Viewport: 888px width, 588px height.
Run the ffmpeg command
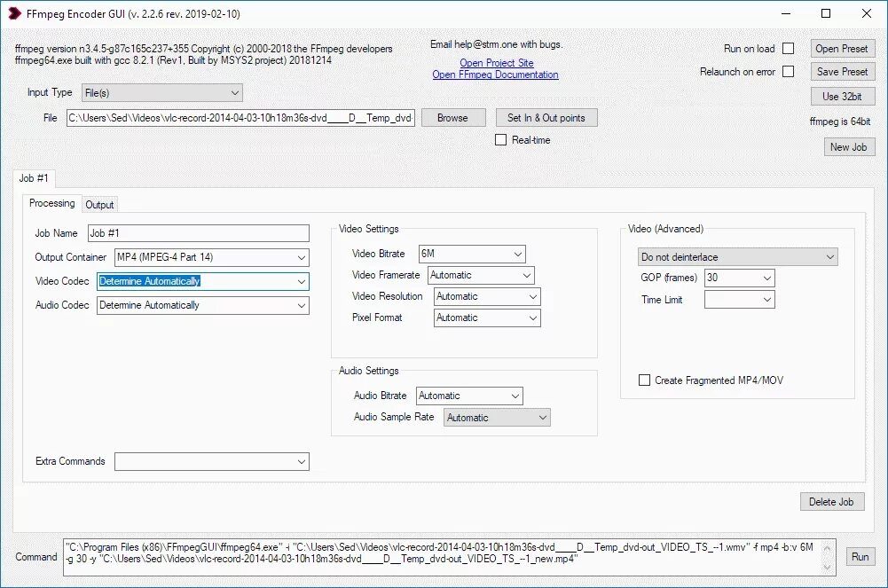tap(860, 557)
